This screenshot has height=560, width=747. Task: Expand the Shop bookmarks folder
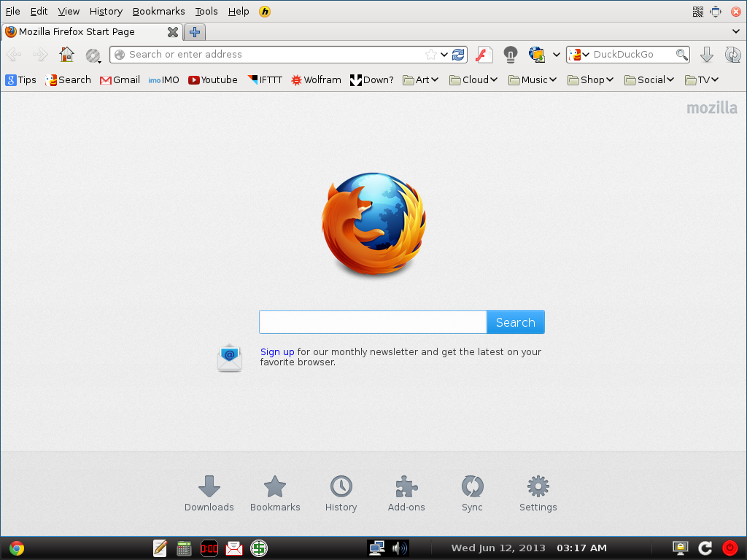tap(590, 80)
